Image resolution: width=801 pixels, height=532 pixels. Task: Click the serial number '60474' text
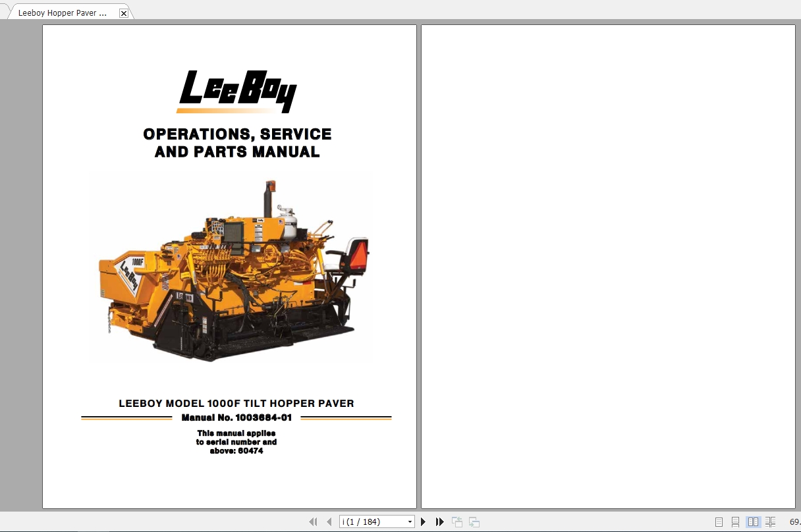[250, 451]
